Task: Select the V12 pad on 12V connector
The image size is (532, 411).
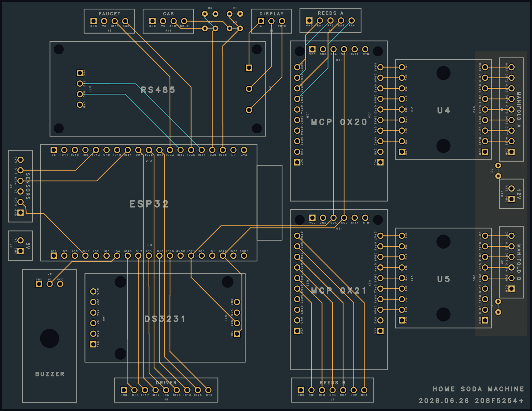Action: tap(511, 189)
